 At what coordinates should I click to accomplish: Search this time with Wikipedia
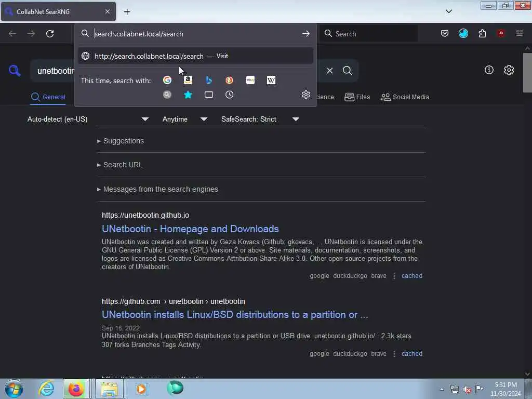[271, 80]
